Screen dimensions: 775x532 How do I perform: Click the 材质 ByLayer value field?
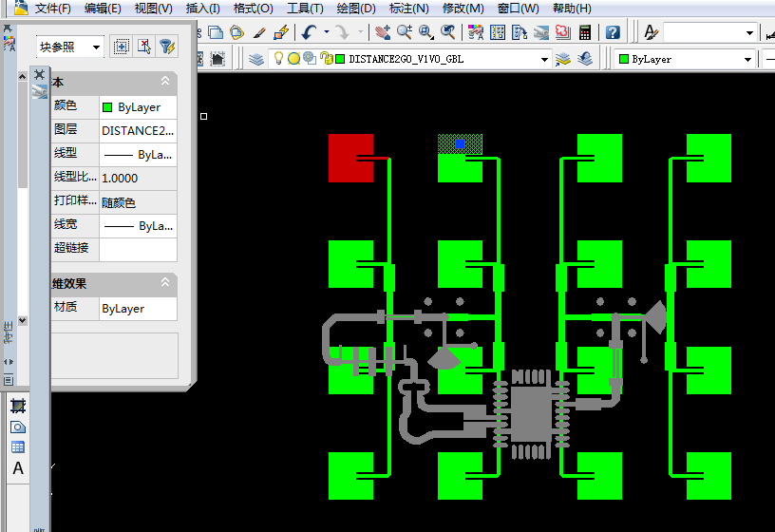(x=138, y=309)
